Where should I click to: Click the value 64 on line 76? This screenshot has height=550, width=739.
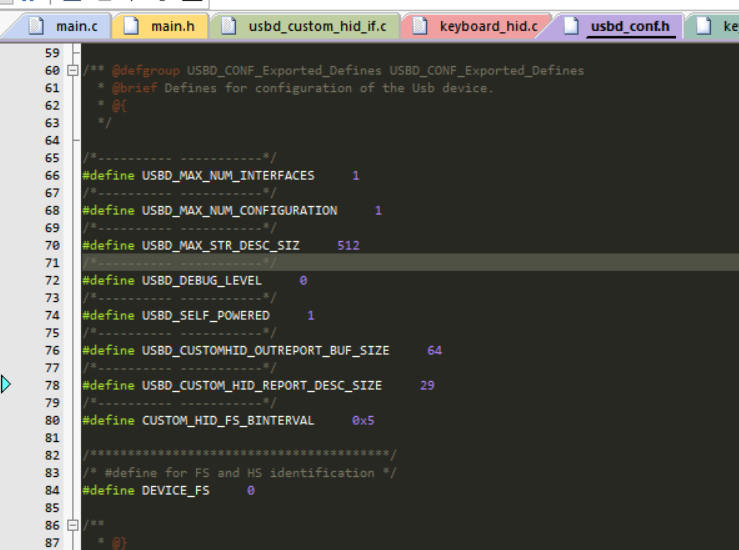[435, 351]
